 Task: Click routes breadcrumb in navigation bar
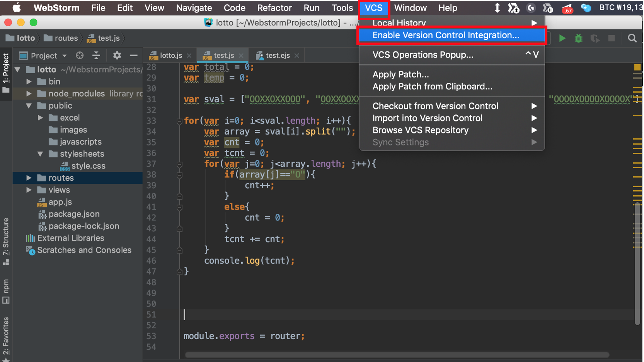(x=61, y=38)
